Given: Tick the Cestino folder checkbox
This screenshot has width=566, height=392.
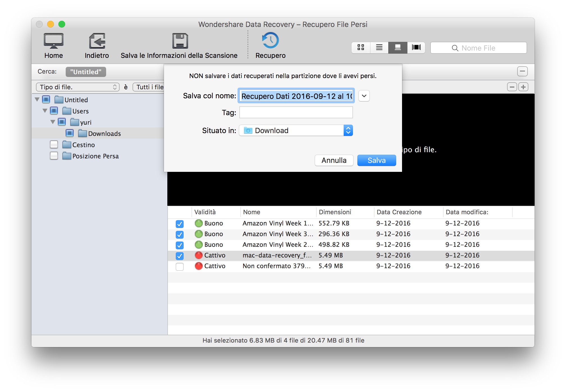Looking at the screenshot, I should tap(54, 145).
